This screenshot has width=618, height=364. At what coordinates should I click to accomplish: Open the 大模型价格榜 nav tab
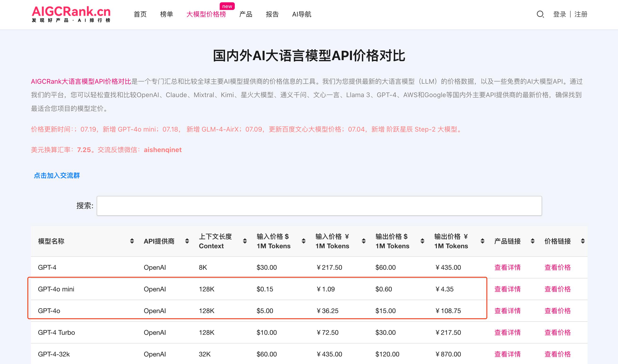[206, 14]
